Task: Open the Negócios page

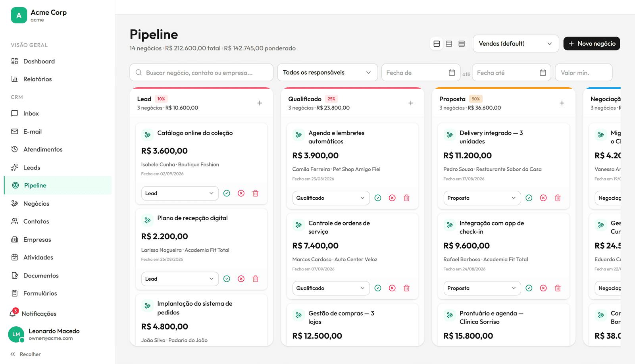Action: tap(58, 204)
